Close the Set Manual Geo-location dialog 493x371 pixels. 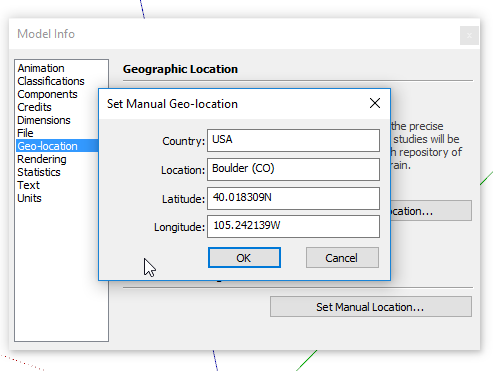(375, 103)
